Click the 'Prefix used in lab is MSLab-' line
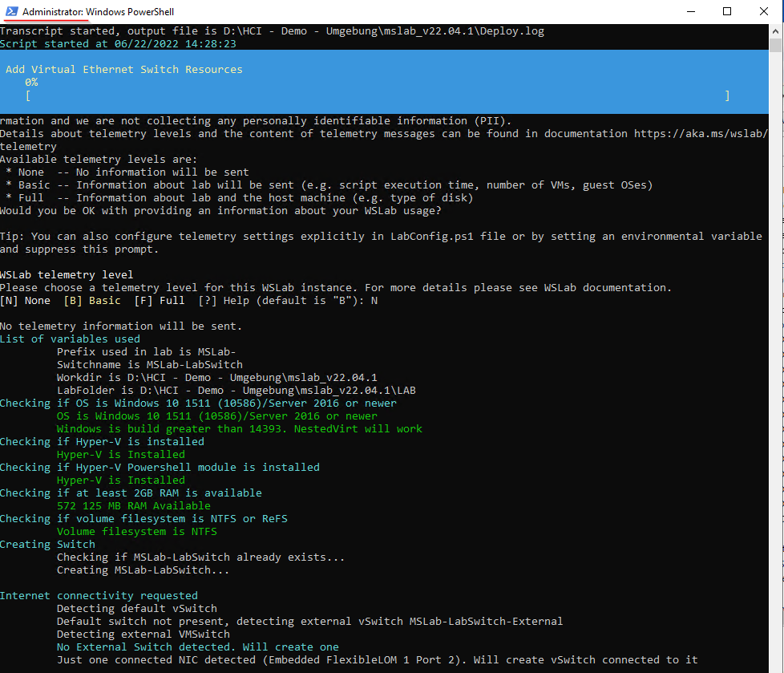This screenshot has height=673, width=784. click(x=146, y=352)
